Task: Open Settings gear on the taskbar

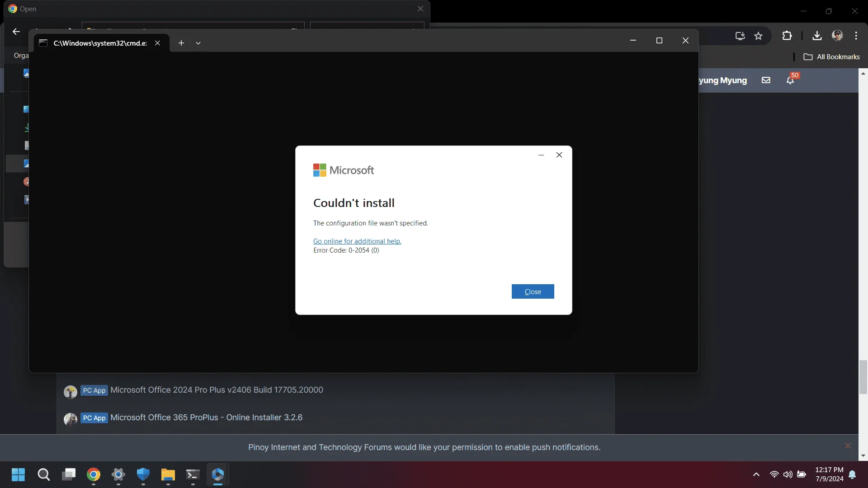Action: coord(118,474)
